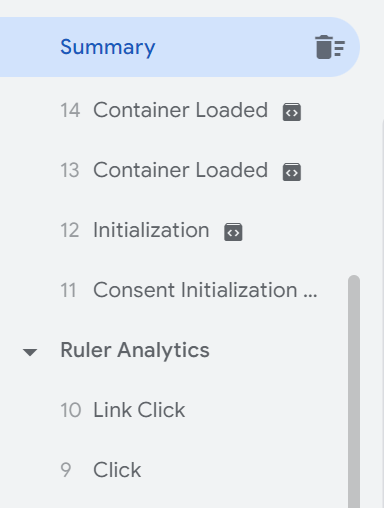Click the ellipsis after Consent Initialization
This screenshot has width=384, height=508.
coord(310,296)
